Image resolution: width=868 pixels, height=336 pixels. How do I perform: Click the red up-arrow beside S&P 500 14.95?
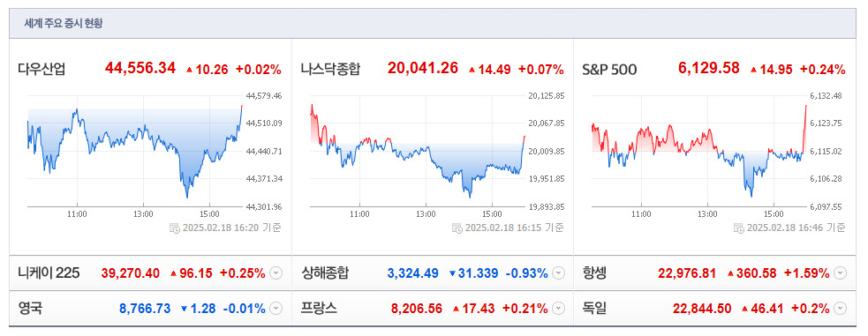[x=753, y=71]
